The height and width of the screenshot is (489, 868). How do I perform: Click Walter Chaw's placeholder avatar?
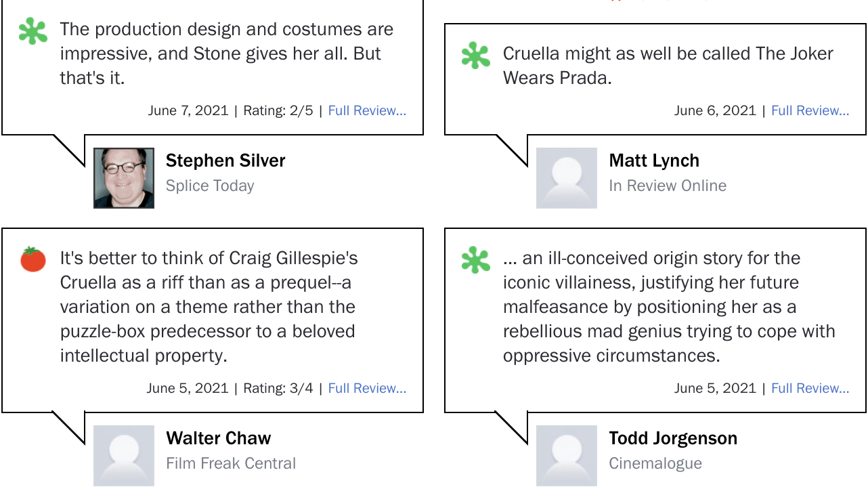[x=124, y=456]
